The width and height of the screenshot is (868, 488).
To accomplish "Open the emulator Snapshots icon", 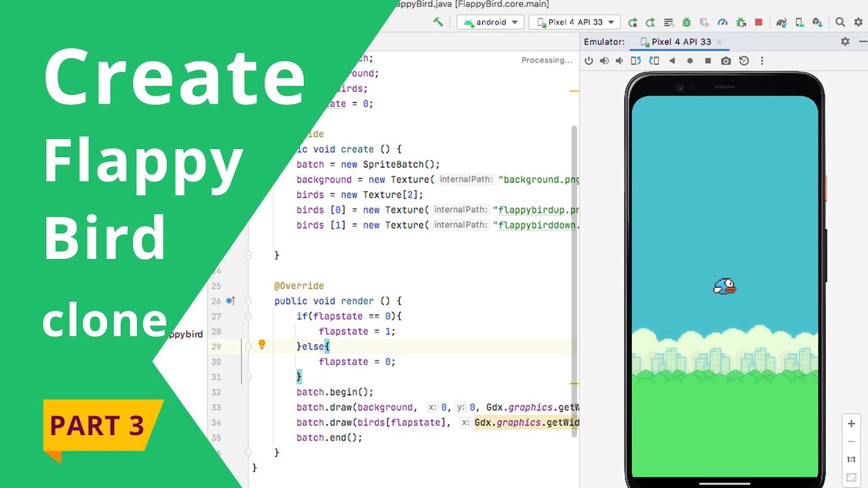I will (744, 60).
